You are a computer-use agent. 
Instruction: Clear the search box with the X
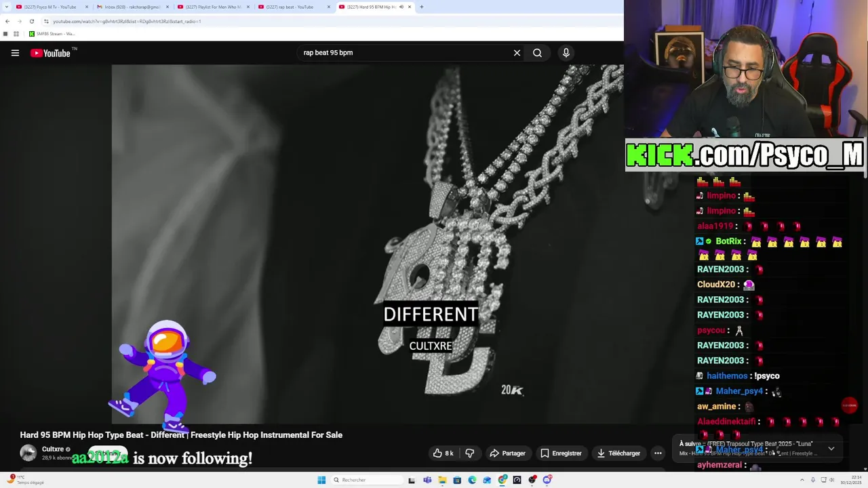517,53
